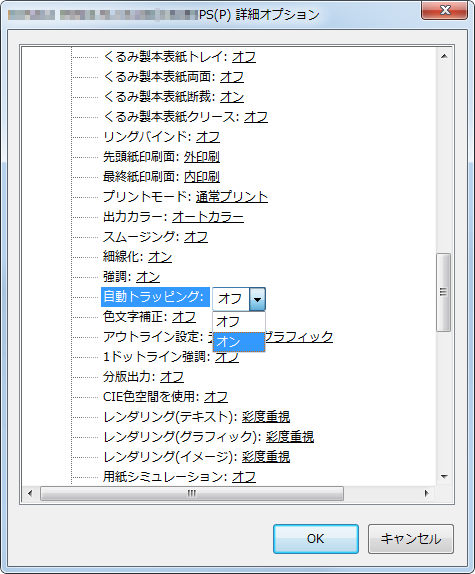Screen dimensions: 475x574
Task: Click the vertical scrollbar thumb
Action: [444, 292]
